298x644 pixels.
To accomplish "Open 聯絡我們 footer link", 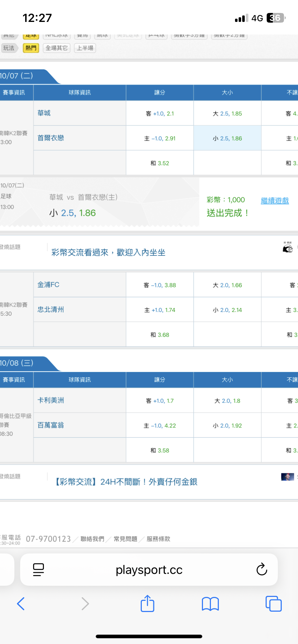I will point(92,539).
